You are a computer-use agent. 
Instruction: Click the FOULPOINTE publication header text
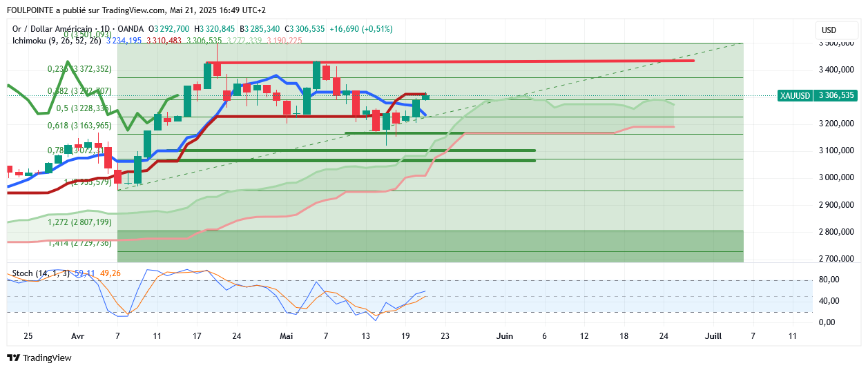[135, 10]
